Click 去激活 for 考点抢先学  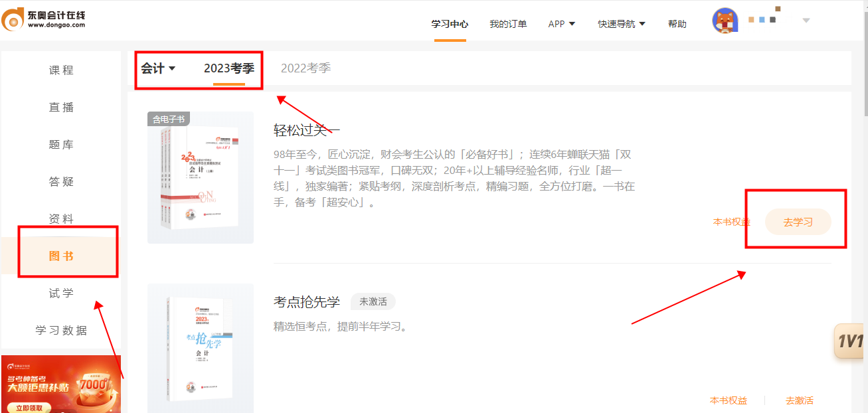(x=799, y=400)
